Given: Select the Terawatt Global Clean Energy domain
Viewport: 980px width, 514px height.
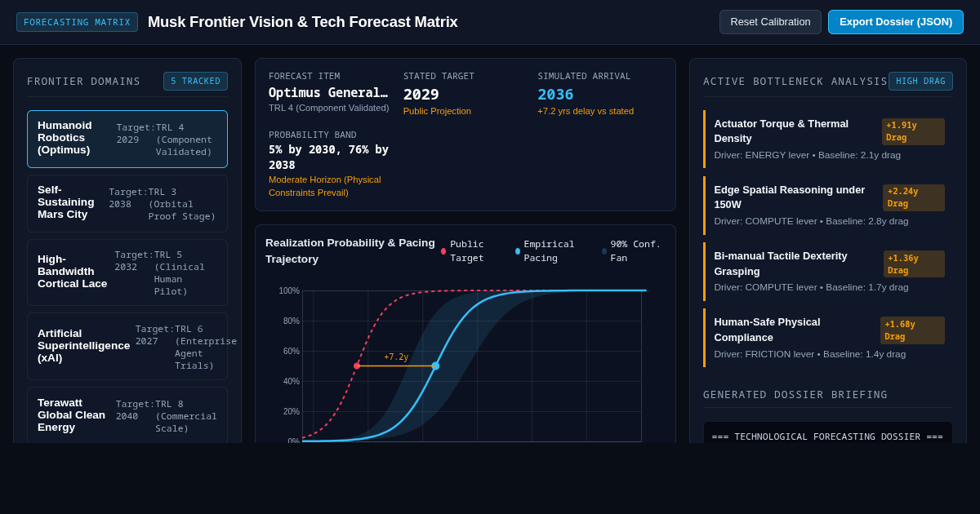Looking at the screenshot, I should tap(127, 415).
